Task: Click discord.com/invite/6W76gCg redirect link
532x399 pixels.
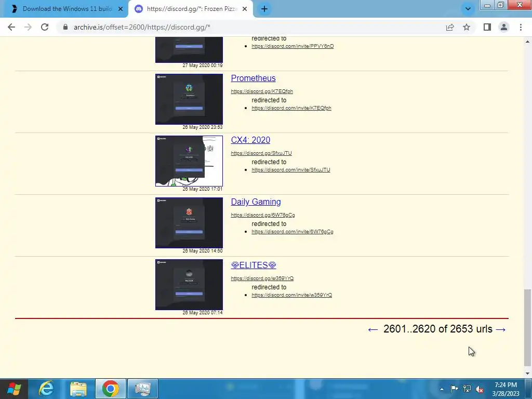Action: (x=292, y=231)
